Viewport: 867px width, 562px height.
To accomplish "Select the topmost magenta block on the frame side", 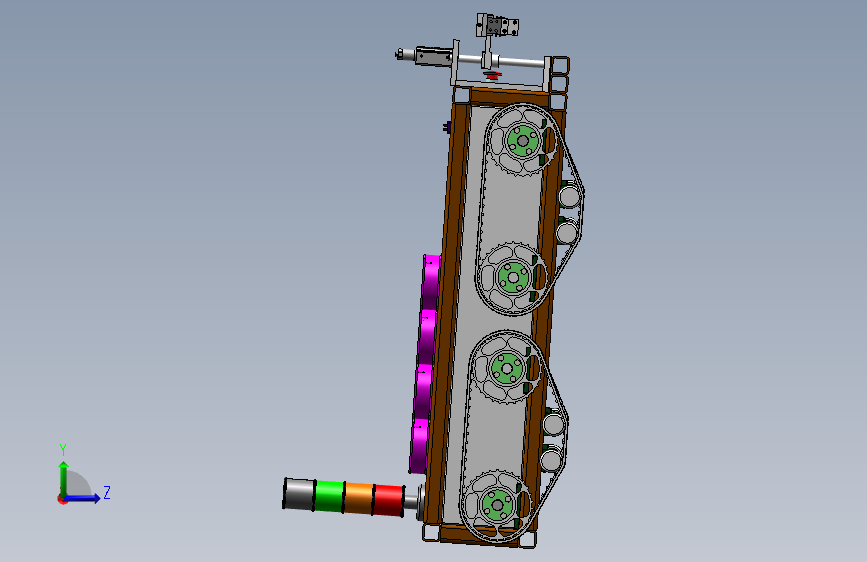I will click(430, 282).
